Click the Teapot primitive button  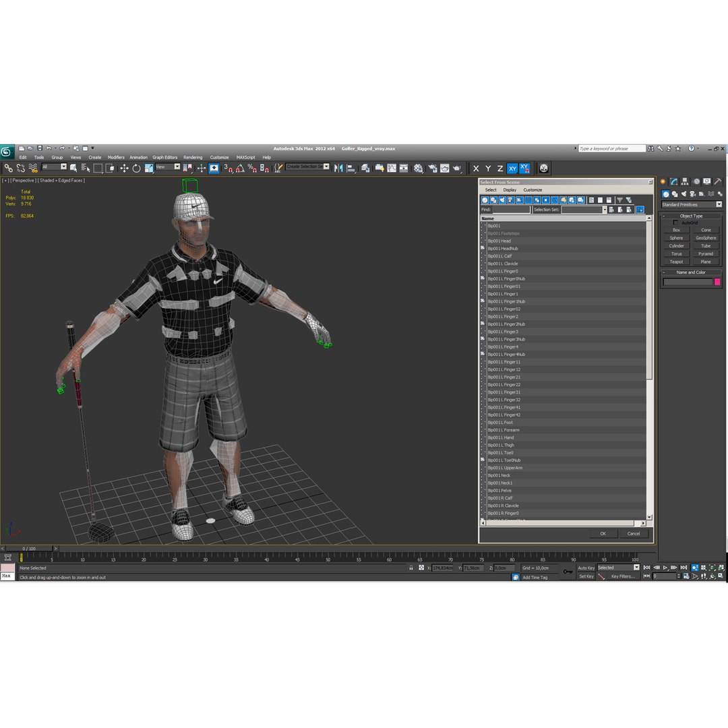coord(676,262)
